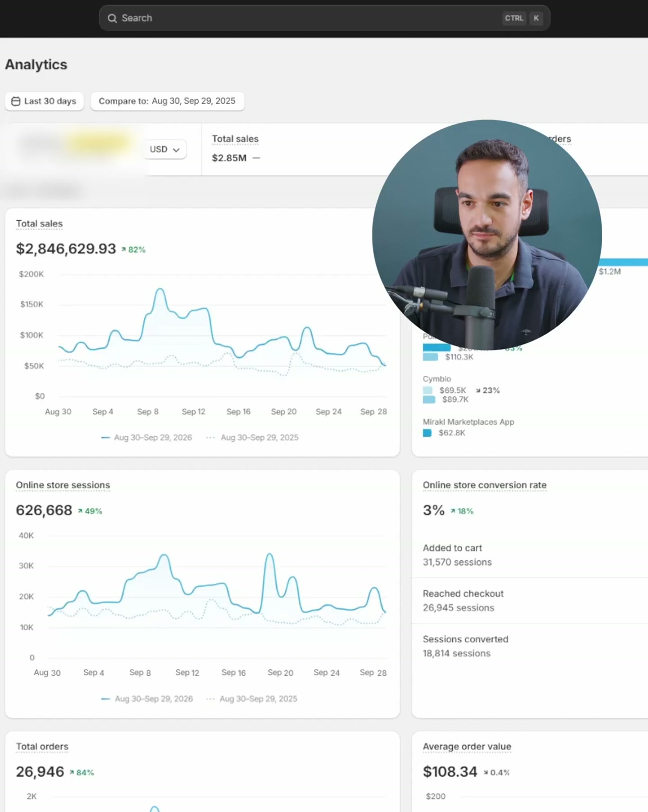
Task: Click the $110.3K comparison bar value
Action: (459, 357)
